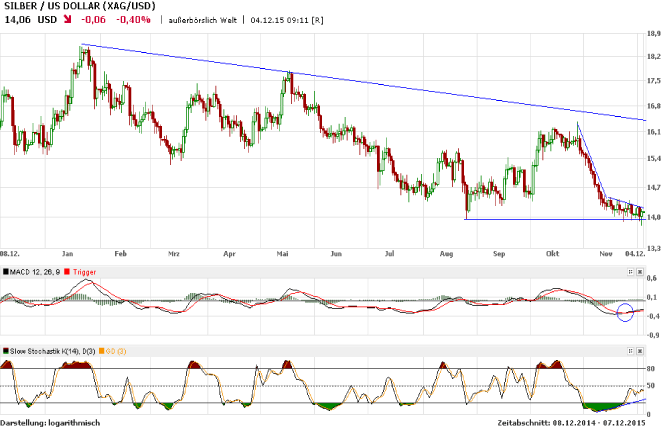Open settings icon of Slow Stochastik panel

(x=632, y=350)
